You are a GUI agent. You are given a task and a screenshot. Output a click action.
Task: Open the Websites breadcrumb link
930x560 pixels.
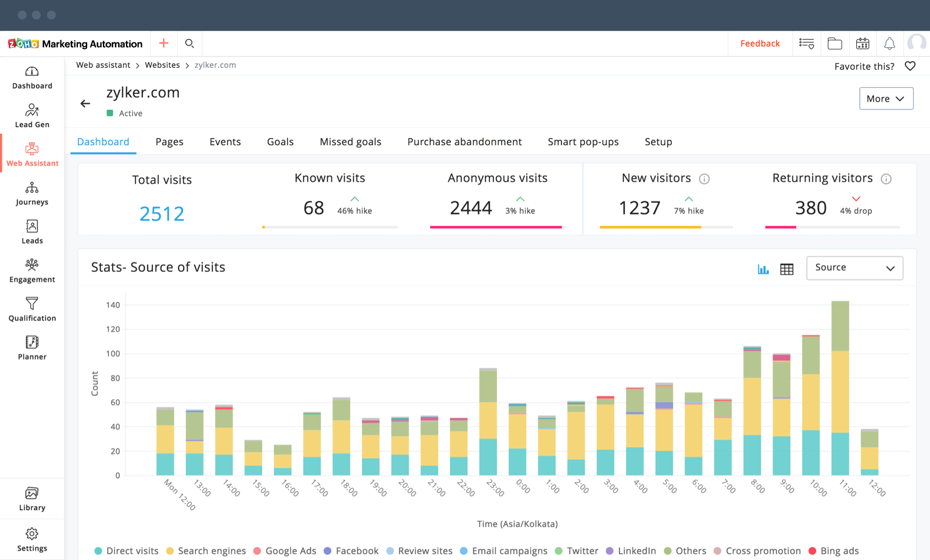tap(162, 64)
